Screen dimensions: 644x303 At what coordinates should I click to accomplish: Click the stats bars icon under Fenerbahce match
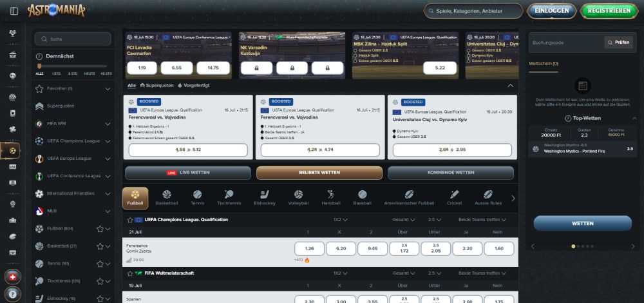129,260
